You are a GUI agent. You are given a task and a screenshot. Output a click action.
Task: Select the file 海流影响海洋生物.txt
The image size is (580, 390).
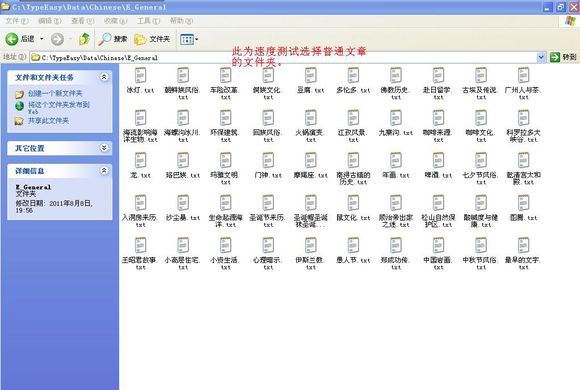pyautogui.click(x=140, y=126)
